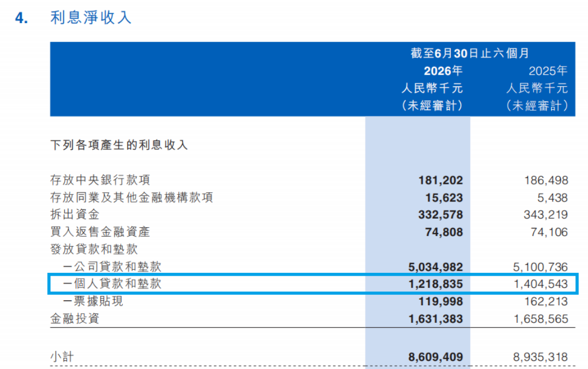Select the 2025年 column header
Image resolution: width=588 pixels, height=369 pixels.
click(x=548, y=71)
